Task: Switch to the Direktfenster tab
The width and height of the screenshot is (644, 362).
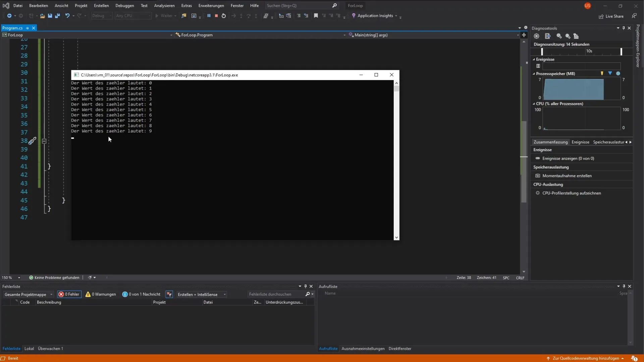Action: point(400,349)
